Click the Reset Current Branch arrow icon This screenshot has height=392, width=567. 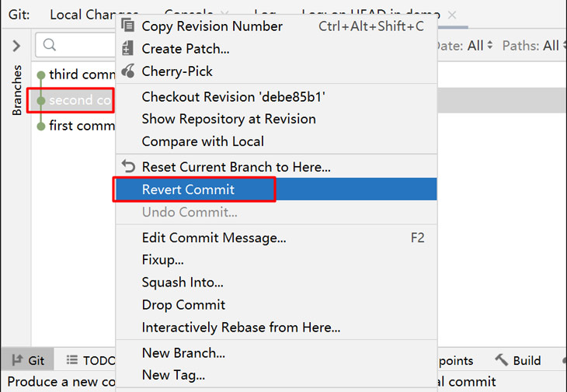128,167
